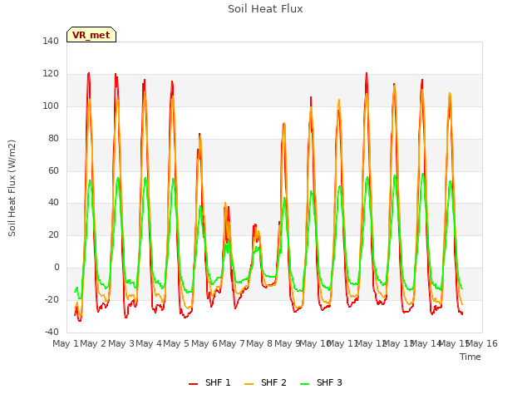The height and width of the screenshot is (399, 532).
Task: Click the 100 y-axis tick label
Action: [x=51, y=106]
